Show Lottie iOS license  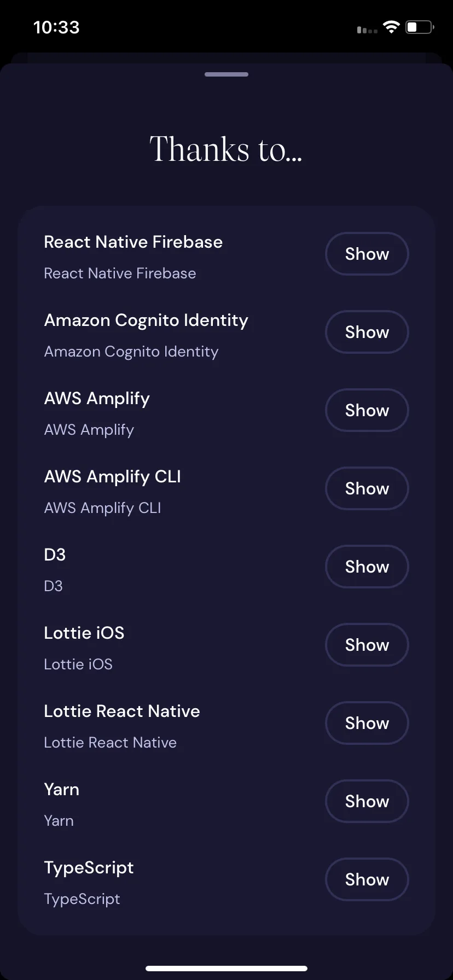click(367, 645)
